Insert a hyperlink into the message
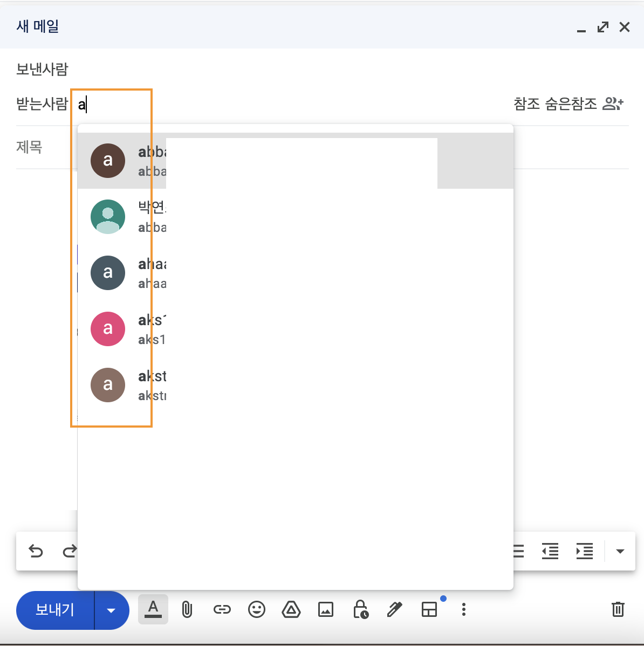 pos(222,610)
